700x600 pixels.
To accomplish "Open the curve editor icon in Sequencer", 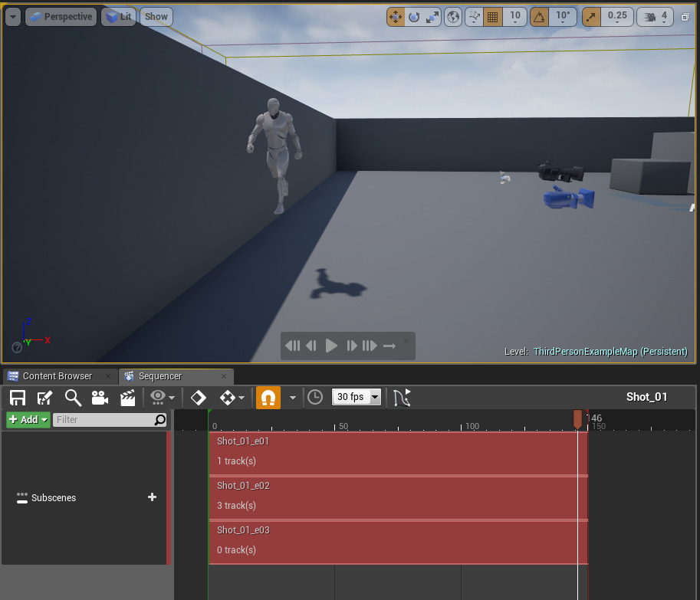I will (402, 397).
